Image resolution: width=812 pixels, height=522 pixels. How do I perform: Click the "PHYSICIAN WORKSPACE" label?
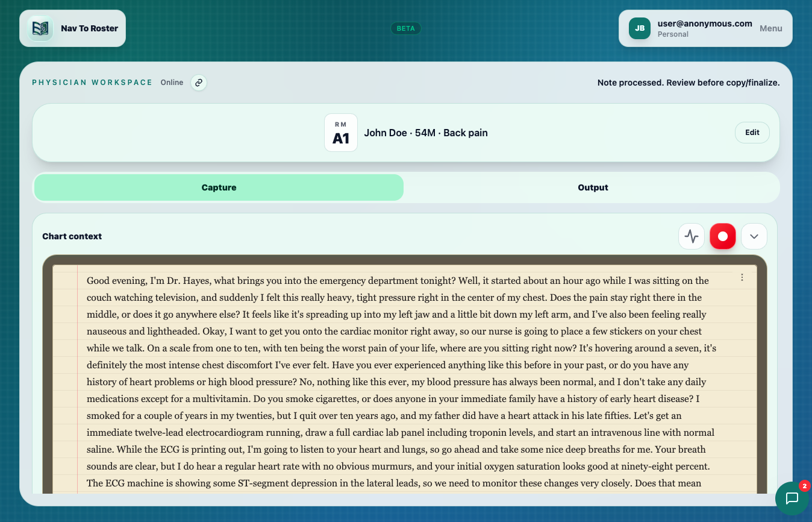point(92,83)
